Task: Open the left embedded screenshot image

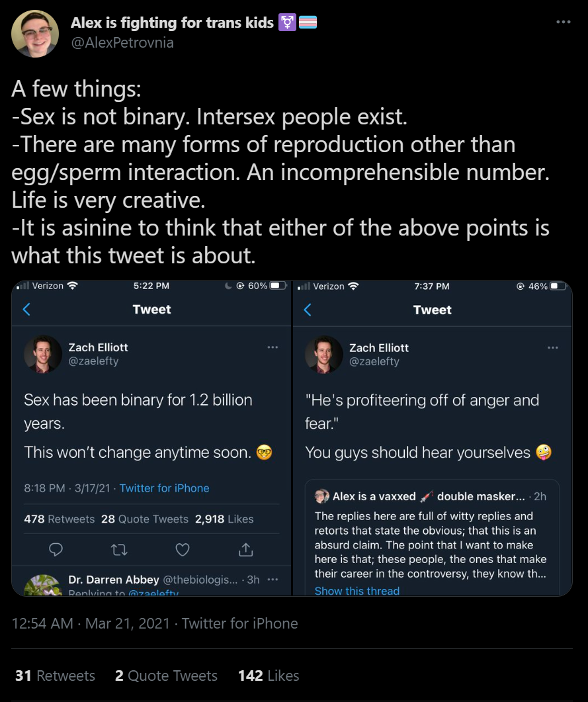Action: pos(151,438)
